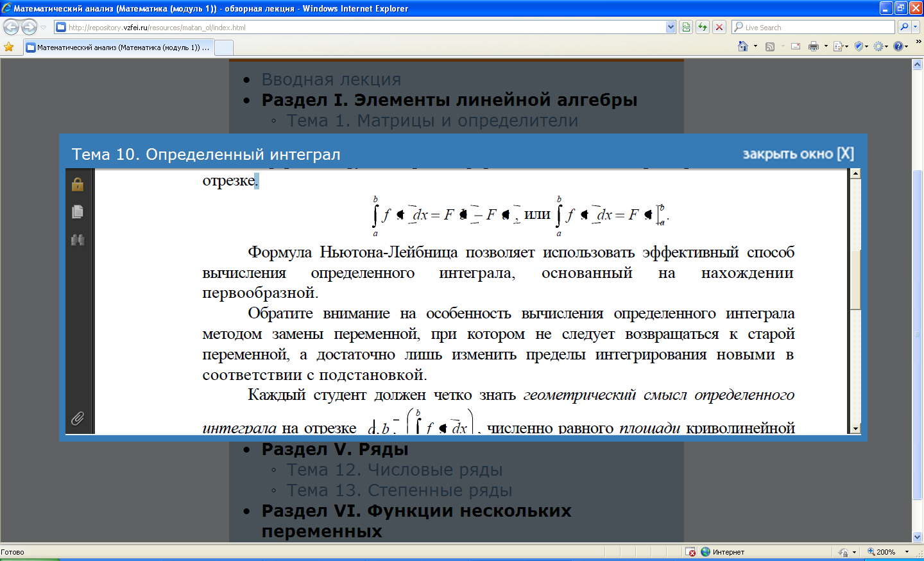This screenshot has height=561, width=924.
Task: Open the Safety shield menu
Action: tap(860, 46)
